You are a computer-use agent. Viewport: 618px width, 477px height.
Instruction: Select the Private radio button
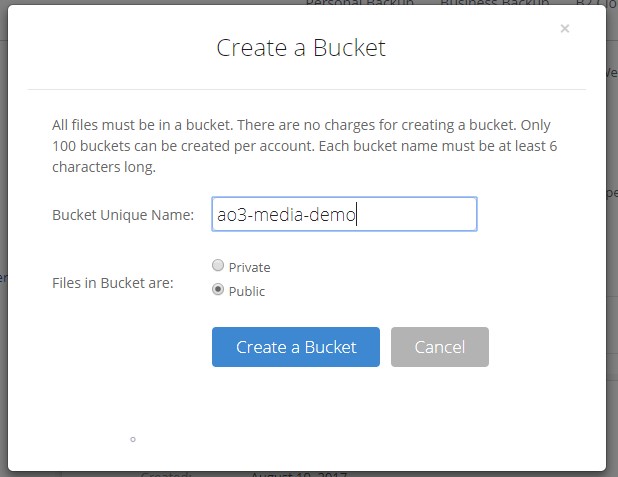click(218, 266)
